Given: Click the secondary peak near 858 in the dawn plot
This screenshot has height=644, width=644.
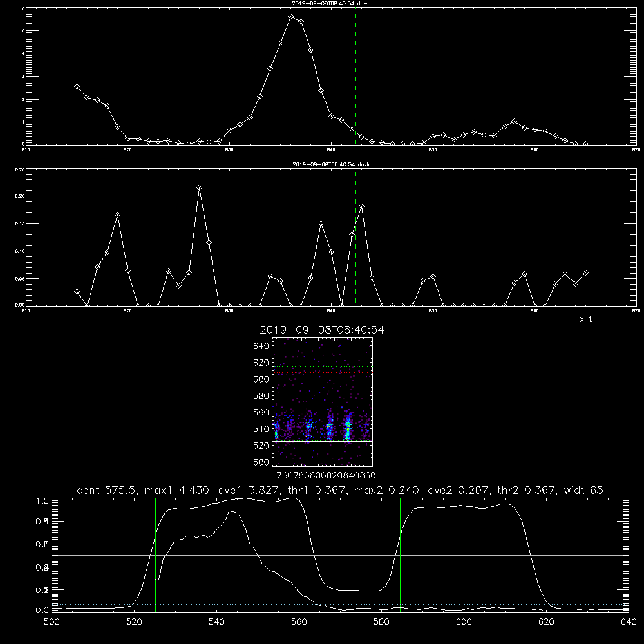Looking at the screenshot, I should pos(514,122).
